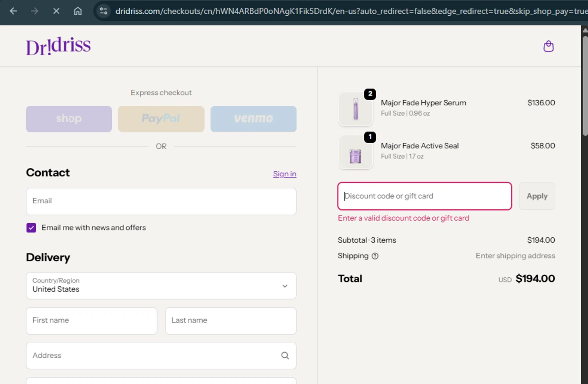Open the shopping bag cart icon
This screenshot has width=588, height=384.
coord(548,46)
